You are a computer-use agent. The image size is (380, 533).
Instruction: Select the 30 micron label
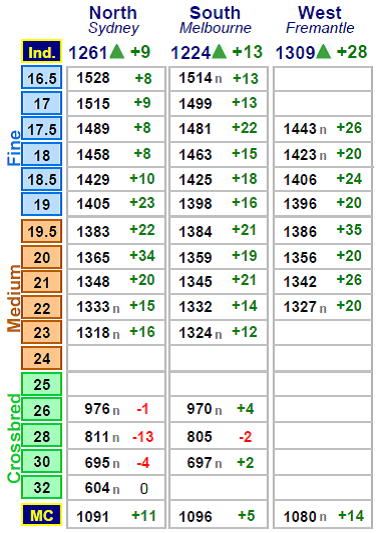pos(41,462)
